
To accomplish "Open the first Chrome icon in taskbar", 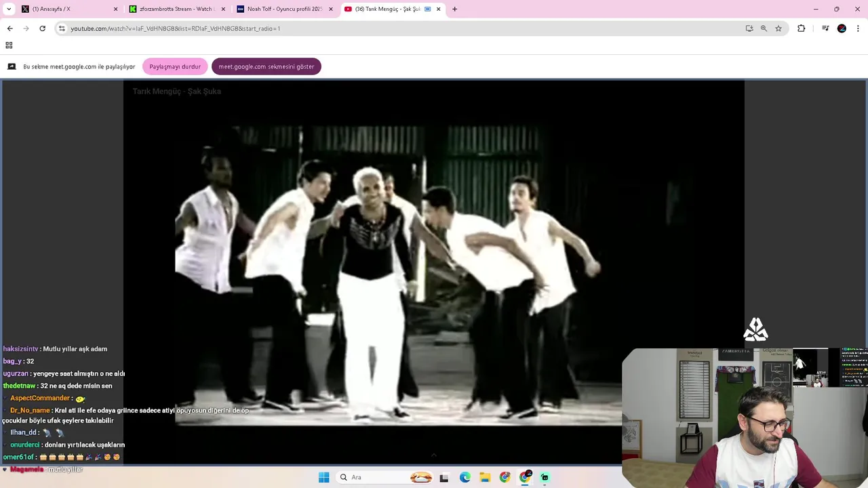I will 505,477.
